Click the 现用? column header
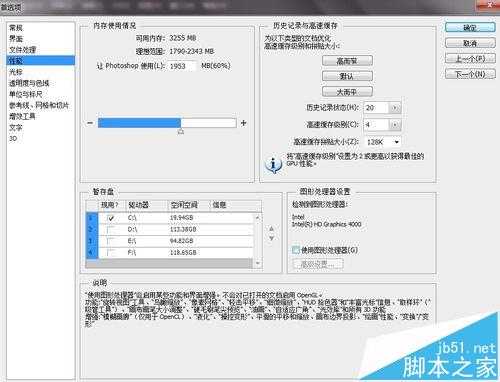 point(111,205)
